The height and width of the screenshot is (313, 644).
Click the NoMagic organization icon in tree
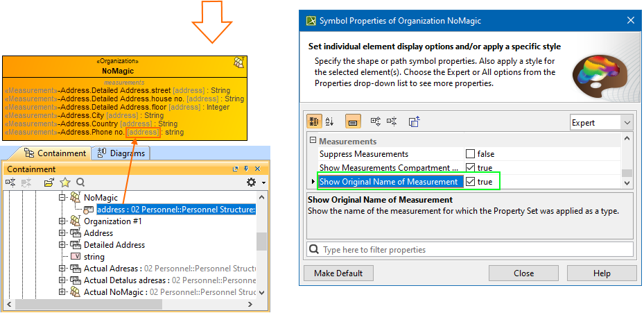(x=75, y=197)
